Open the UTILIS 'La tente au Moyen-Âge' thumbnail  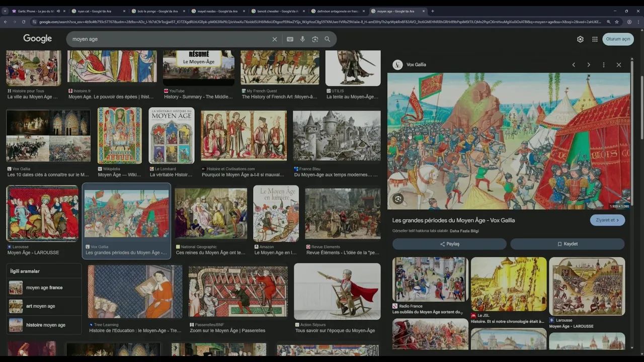[353, 68]
